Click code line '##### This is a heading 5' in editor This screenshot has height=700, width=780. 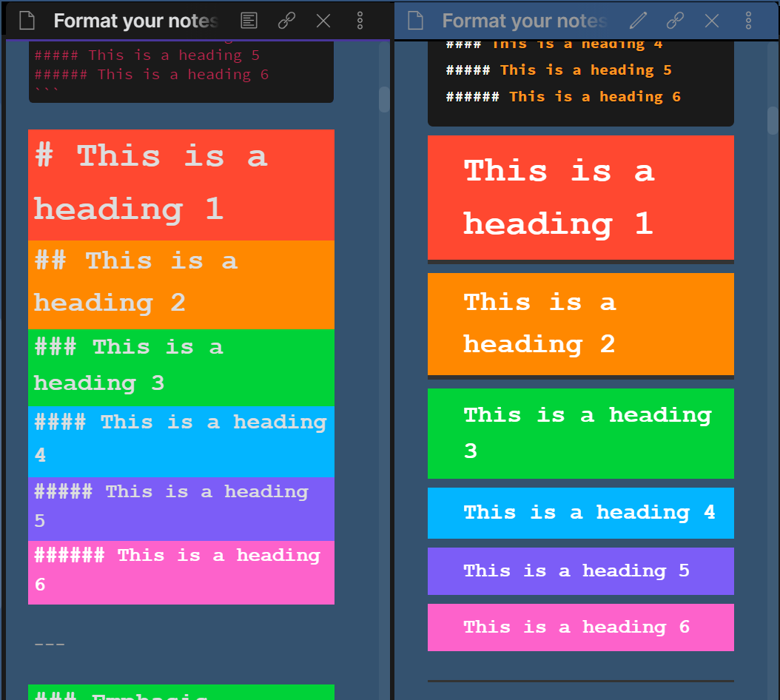(x=147, y=55)
